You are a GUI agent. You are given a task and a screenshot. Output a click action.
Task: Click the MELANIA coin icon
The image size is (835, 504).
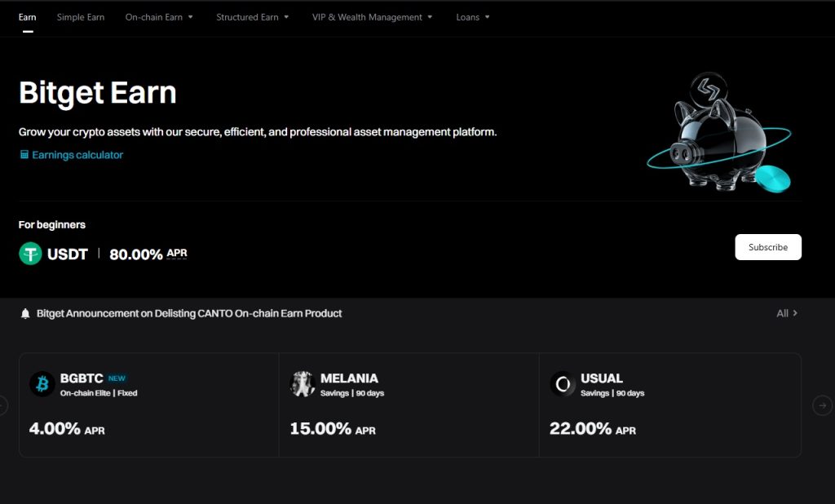(x=303, y=383)
